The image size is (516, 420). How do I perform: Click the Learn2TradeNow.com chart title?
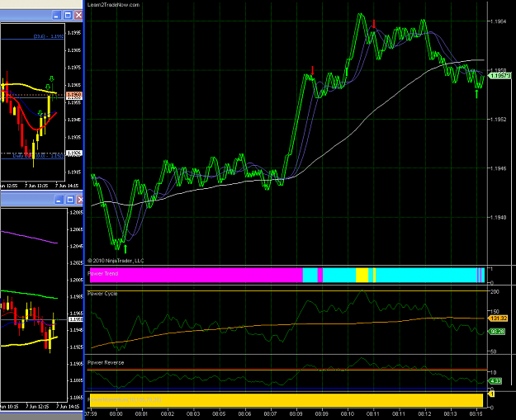point(114,5)
